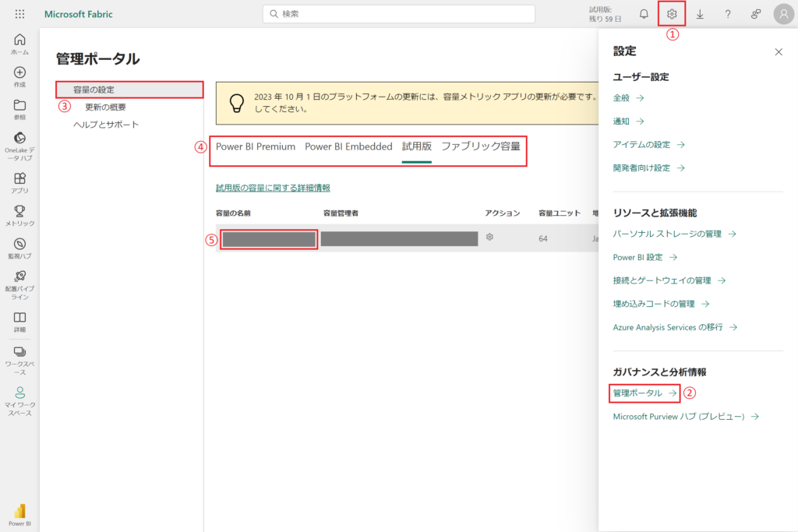Open the settings gear icon in header

tap(672, 14)
